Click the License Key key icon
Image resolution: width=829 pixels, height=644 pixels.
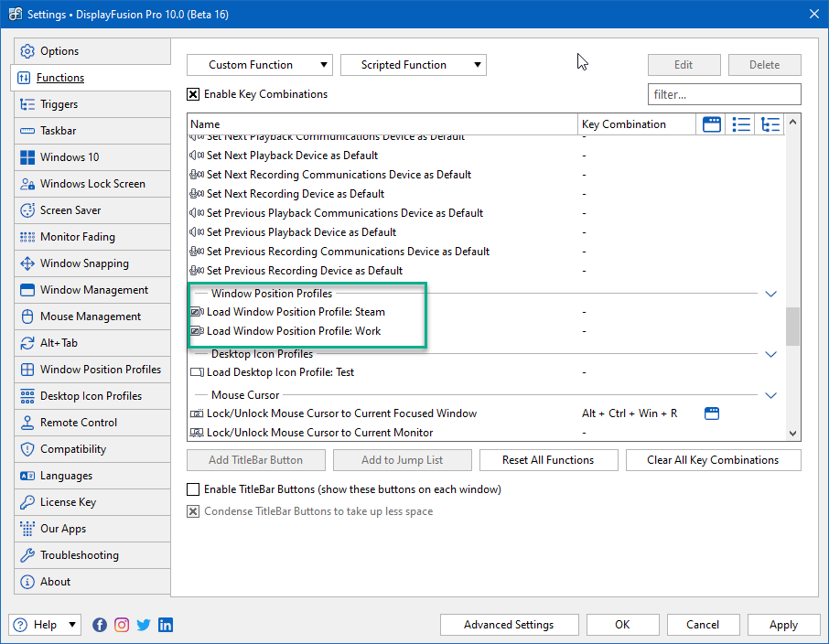[x=27, y=502]
